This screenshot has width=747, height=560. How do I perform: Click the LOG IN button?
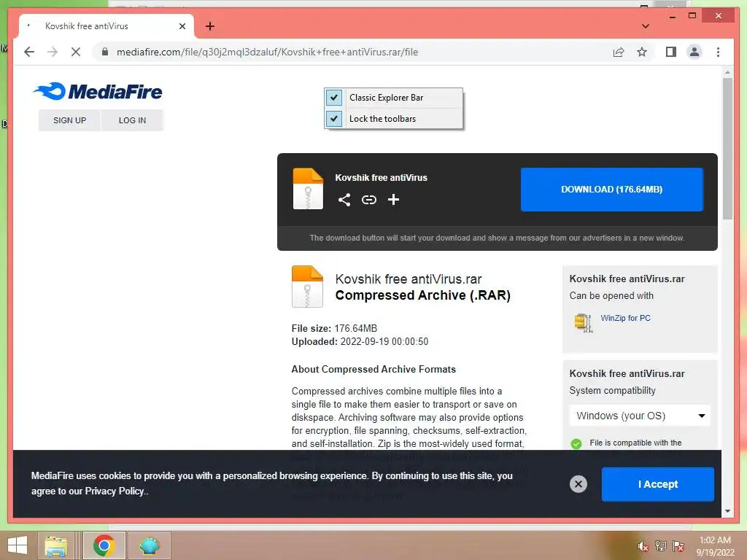tap(133, 120)
